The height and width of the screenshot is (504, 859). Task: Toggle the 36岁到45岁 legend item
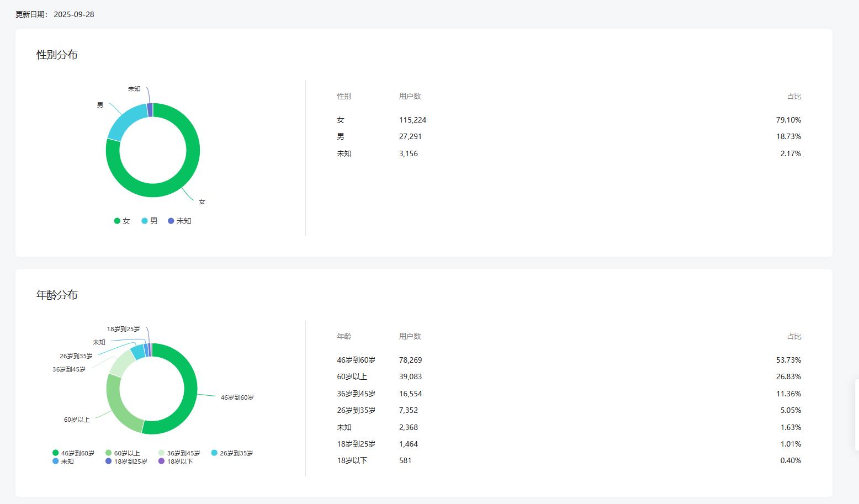[179, 453]
